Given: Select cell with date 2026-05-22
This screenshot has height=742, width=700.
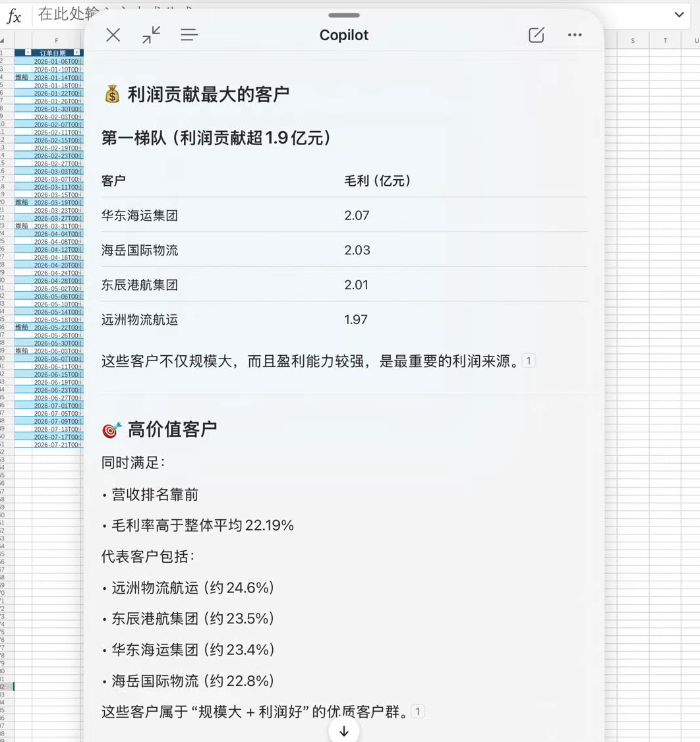Looking at the screenshot, I should click(58, 328).
